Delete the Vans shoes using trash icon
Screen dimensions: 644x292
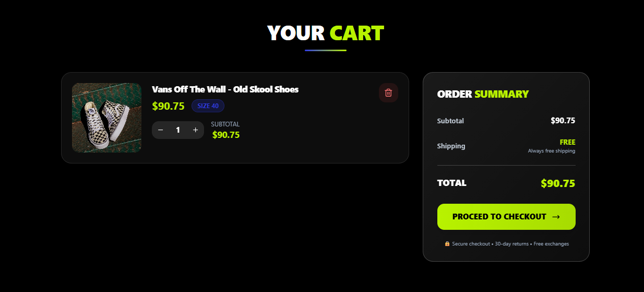pyautogui.click(x=388, y=93)
